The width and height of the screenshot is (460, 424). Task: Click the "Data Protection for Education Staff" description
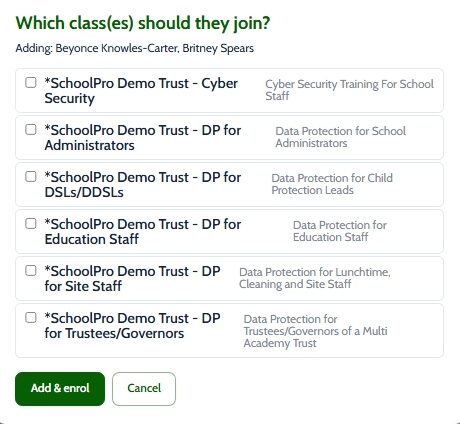(x=340, y=231)
